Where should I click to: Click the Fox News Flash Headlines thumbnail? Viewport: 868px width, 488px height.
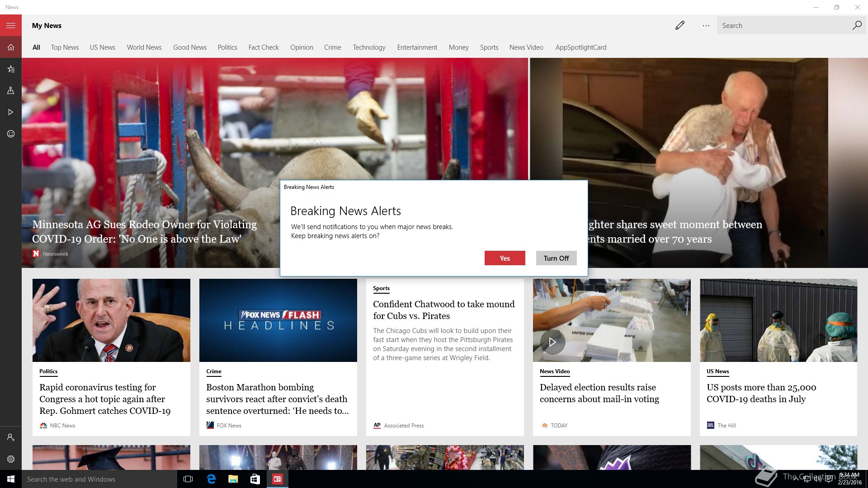(x=278, y=320)
